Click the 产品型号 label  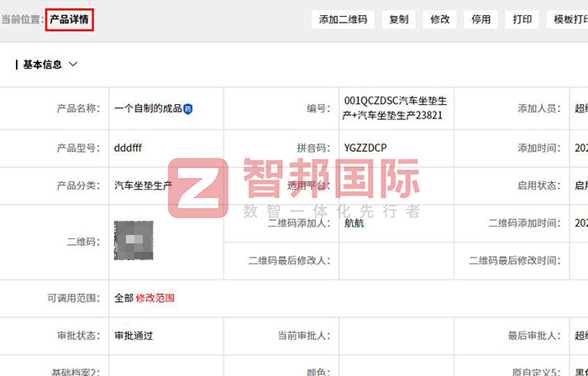click(x=78, y=148)
